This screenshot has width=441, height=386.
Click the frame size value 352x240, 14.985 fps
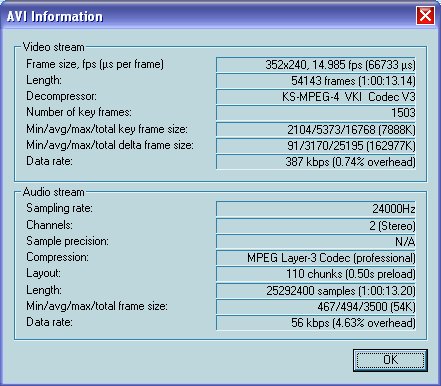[x=316, y=65]
